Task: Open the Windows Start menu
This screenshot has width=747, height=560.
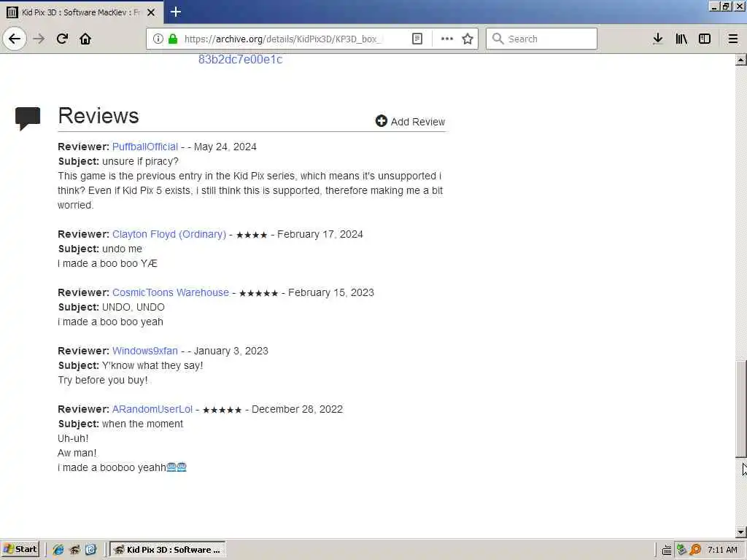Action: click(20, 549)
